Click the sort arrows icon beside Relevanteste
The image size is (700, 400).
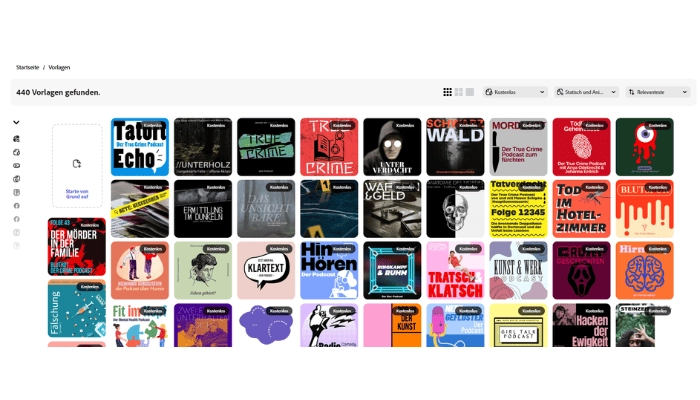tap(632, 92)
